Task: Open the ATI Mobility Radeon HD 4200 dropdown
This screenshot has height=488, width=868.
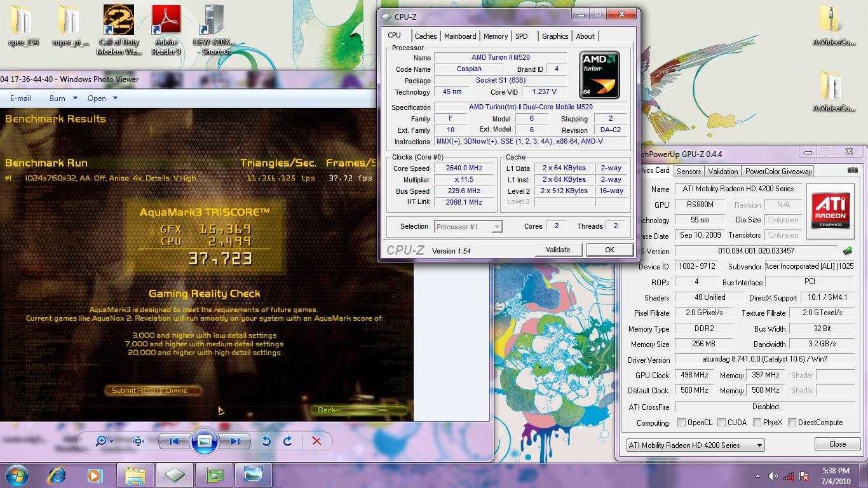Action: tap(695, 445)
